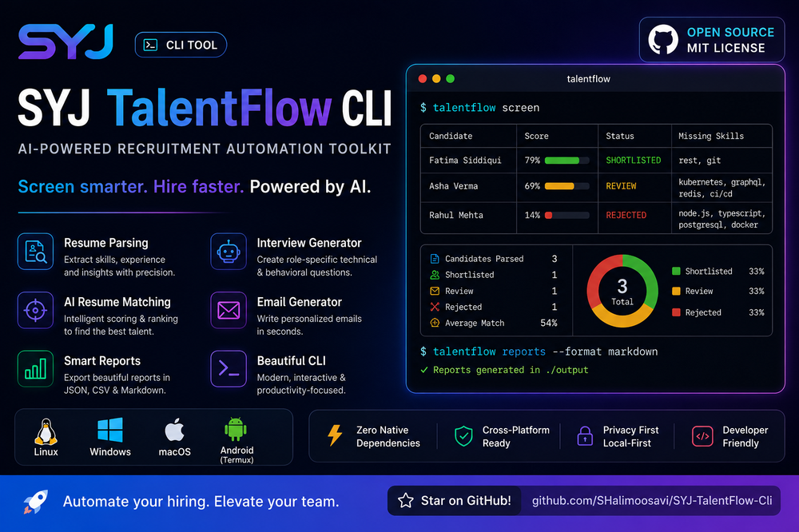This screenshot has width=799, height=532.
Task: Click the orange Review legend swatch
Action: coord(676,291)
